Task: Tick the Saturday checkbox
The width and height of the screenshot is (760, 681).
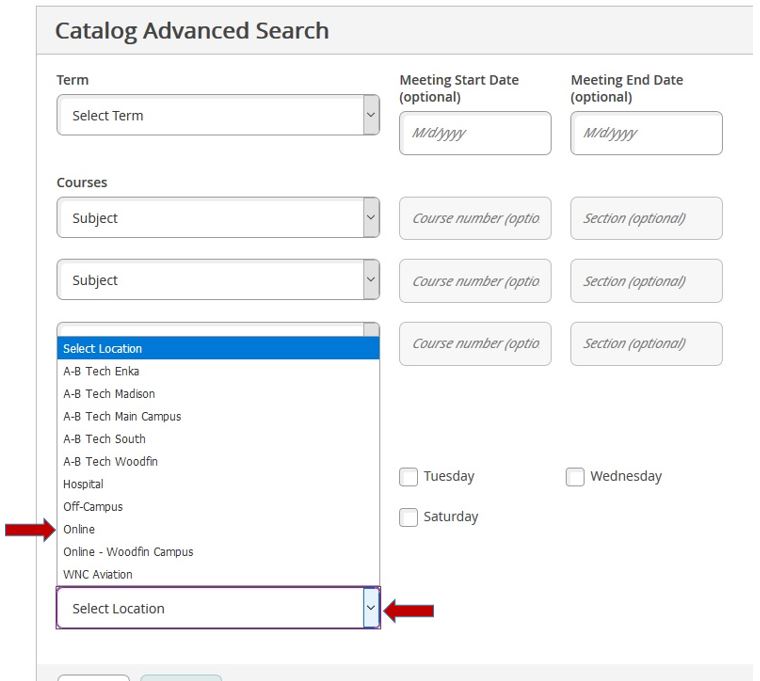Action: 408,517
